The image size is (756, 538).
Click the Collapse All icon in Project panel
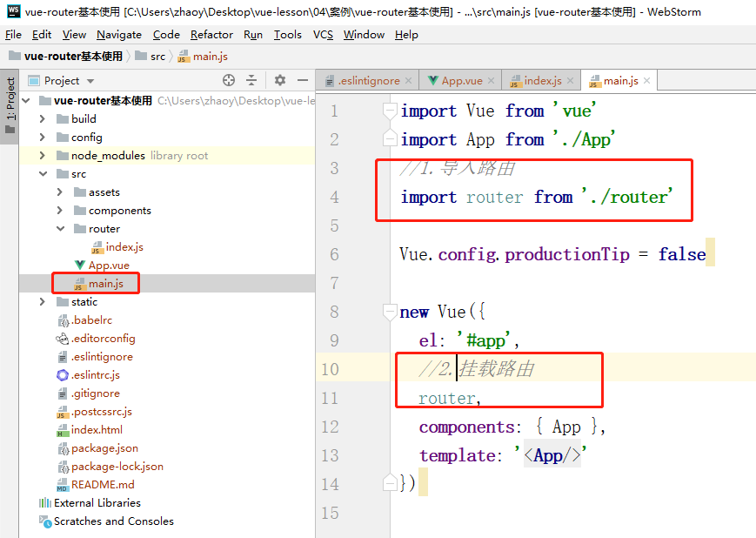(251, 80)
